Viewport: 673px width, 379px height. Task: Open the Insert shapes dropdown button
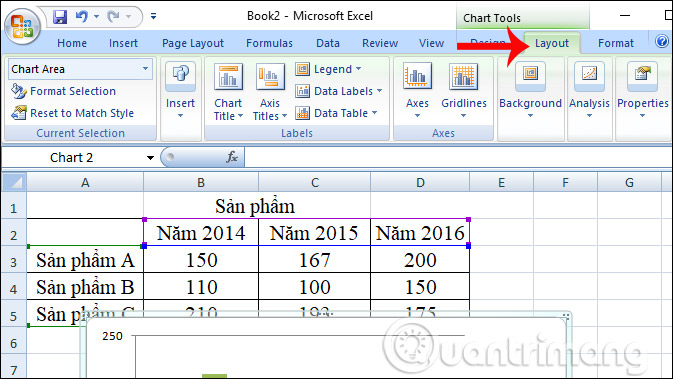tap(180, 91)
